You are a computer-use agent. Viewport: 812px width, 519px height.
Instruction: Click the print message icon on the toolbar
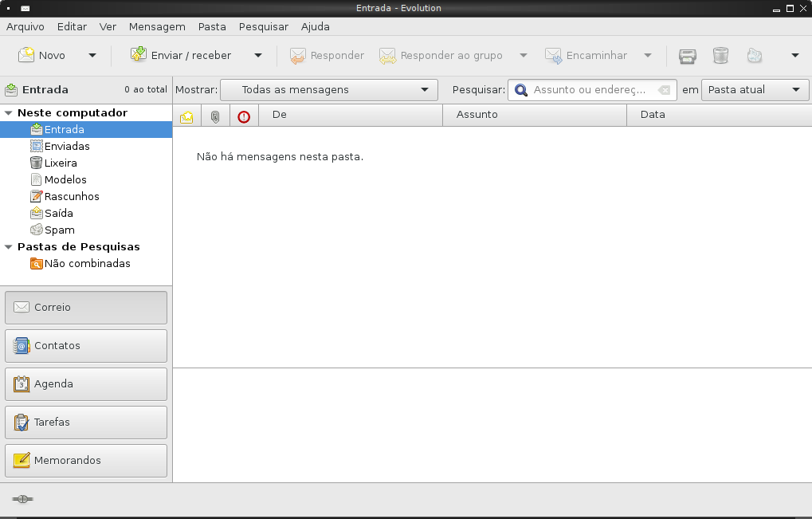click(686, 55)
